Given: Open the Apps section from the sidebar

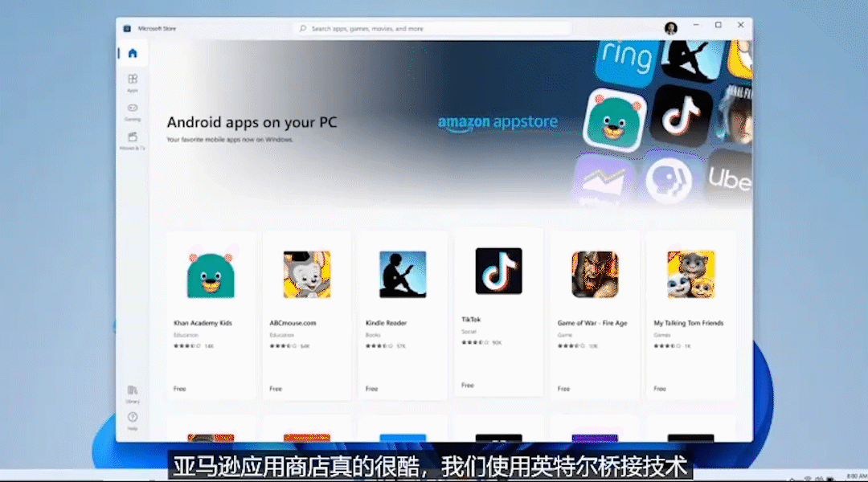Looking at the screenshot, I should coord(132,82).
